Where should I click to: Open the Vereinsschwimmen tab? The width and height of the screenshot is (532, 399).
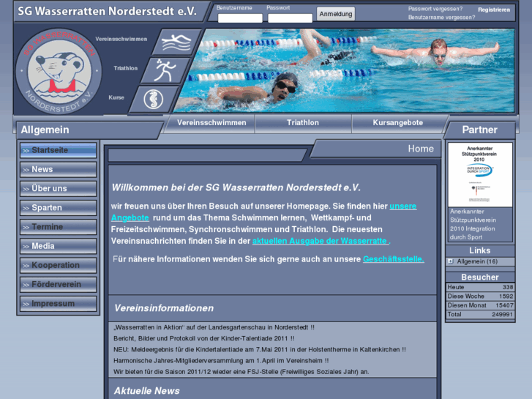pyautogui.click(x=211, y=123)
